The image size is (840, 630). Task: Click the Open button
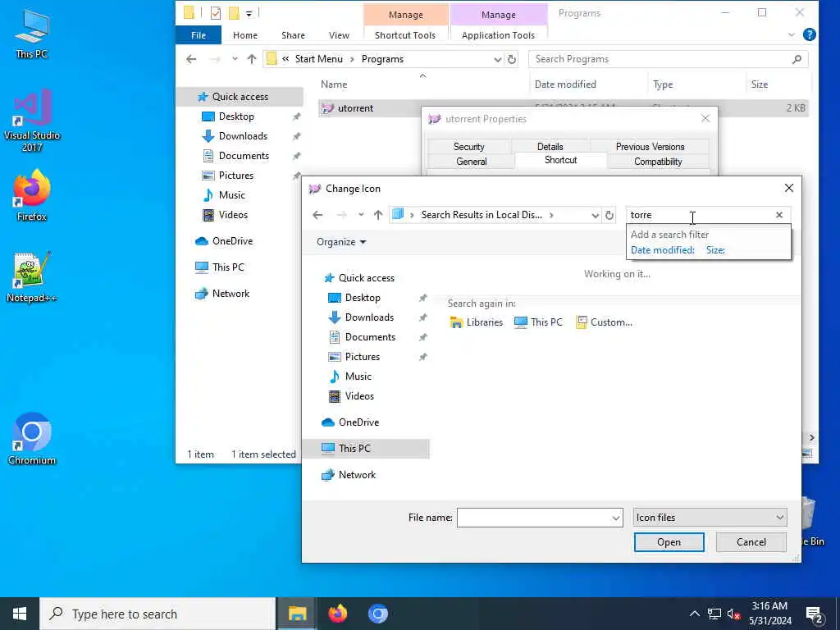point(669,542)
